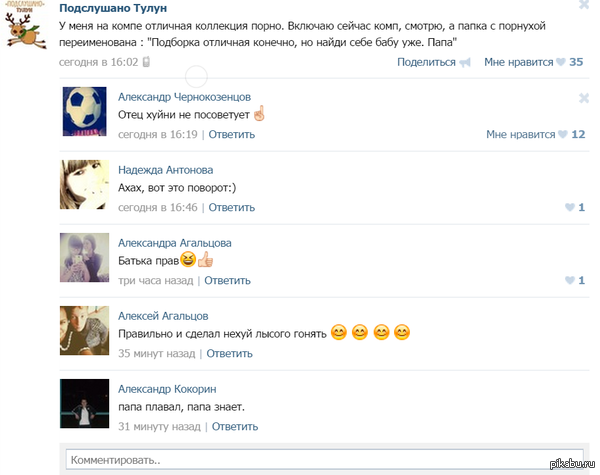Open Алексей Агальцов's profile photo
This screenshot has width=600, height=475.
(85, 330)
